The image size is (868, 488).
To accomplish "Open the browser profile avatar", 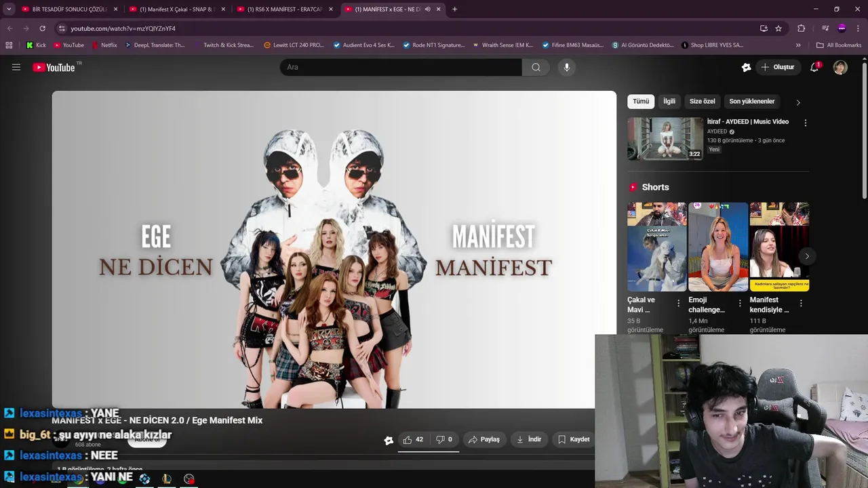I will tap(842, 28).
